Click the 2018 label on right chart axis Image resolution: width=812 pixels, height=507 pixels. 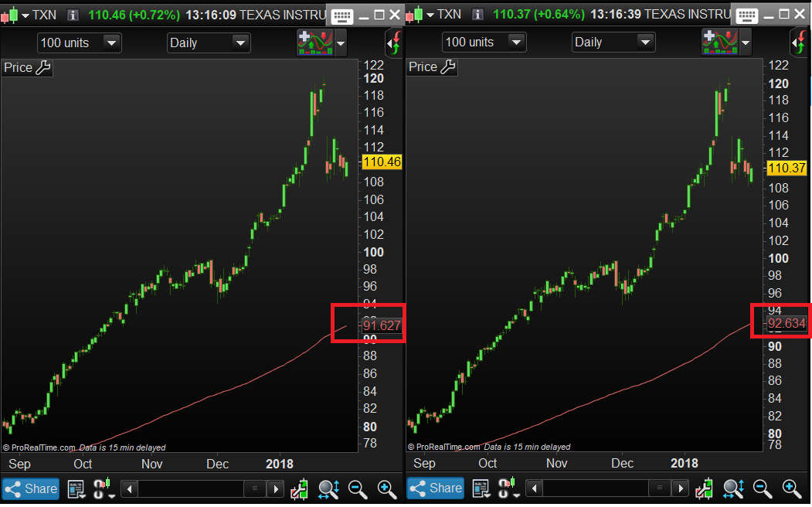pyautogui.click(x=685, y=463)
